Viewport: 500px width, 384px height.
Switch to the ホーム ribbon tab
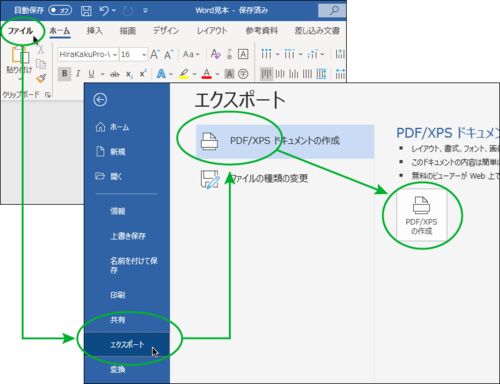60,31
